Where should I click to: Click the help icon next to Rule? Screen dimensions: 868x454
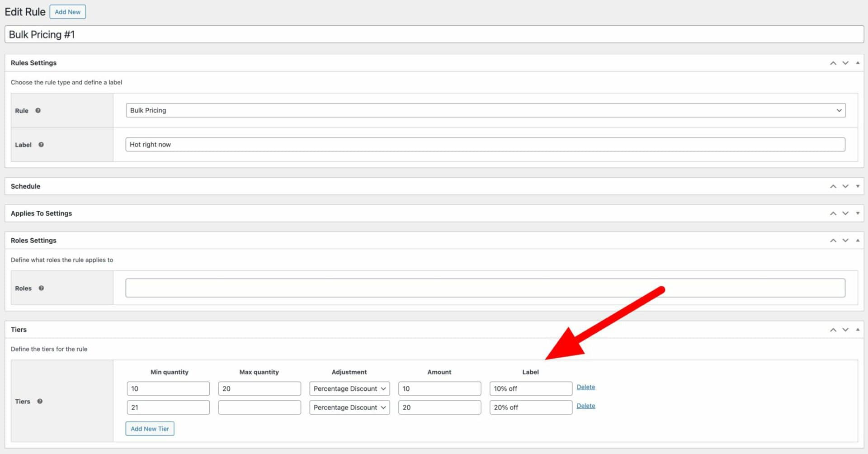[x=38, y=110]
